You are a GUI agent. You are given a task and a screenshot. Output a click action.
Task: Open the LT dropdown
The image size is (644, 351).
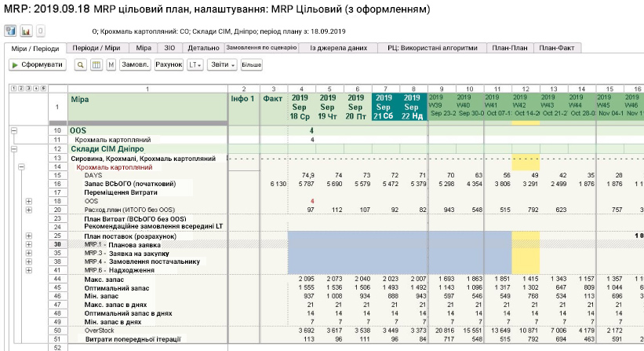pyautogui.click(x=195, y=65)
